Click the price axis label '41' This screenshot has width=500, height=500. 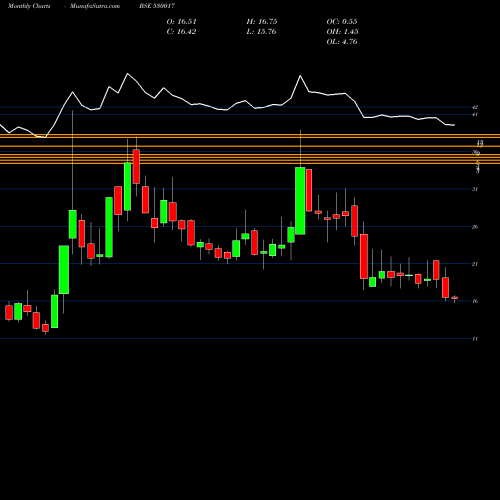tap(475, 115)
